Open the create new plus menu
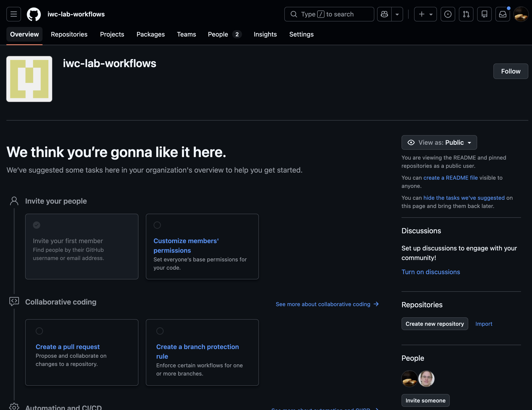 425,14
